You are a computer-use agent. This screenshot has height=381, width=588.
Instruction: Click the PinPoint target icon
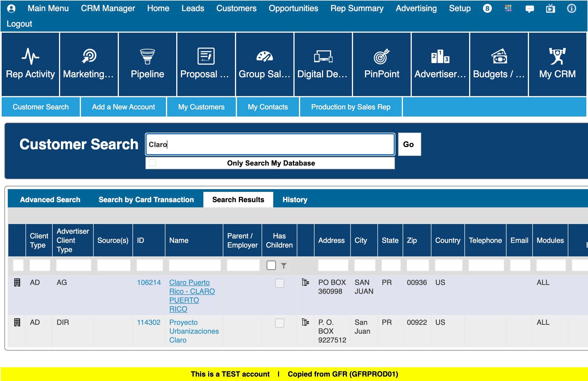382,56
